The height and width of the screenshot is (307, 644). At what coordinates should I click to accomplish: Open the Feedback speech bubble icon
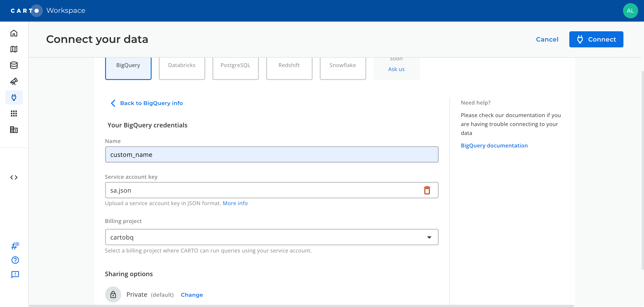(15, 275)
